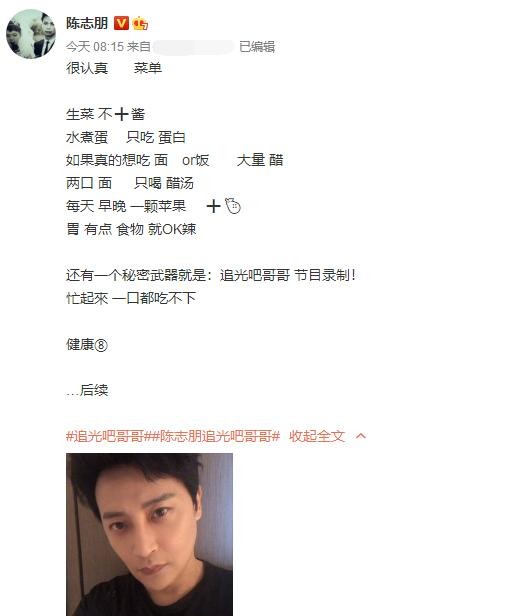This screenshot has width=519, height=616.
Task: Click the 健康⑧ line in the post
Action: 87,345
